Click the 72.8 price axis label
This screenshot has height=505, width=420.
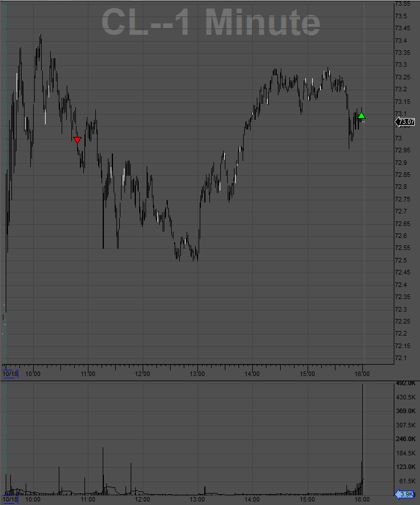(x=401, y=187)
